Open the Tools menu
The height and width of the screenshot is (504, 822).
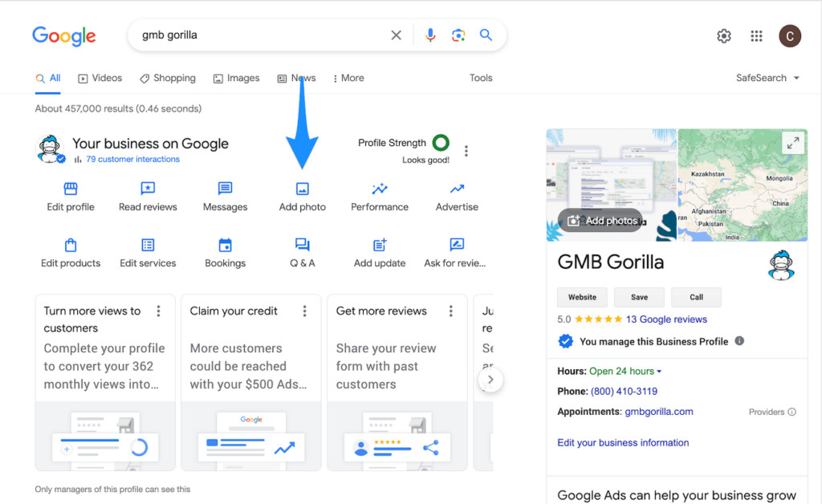pyautogui.click(x=481, y=78)
